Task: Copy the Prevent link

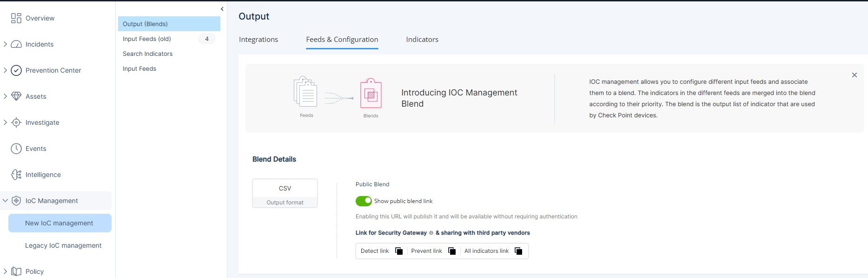Action: 452,251
